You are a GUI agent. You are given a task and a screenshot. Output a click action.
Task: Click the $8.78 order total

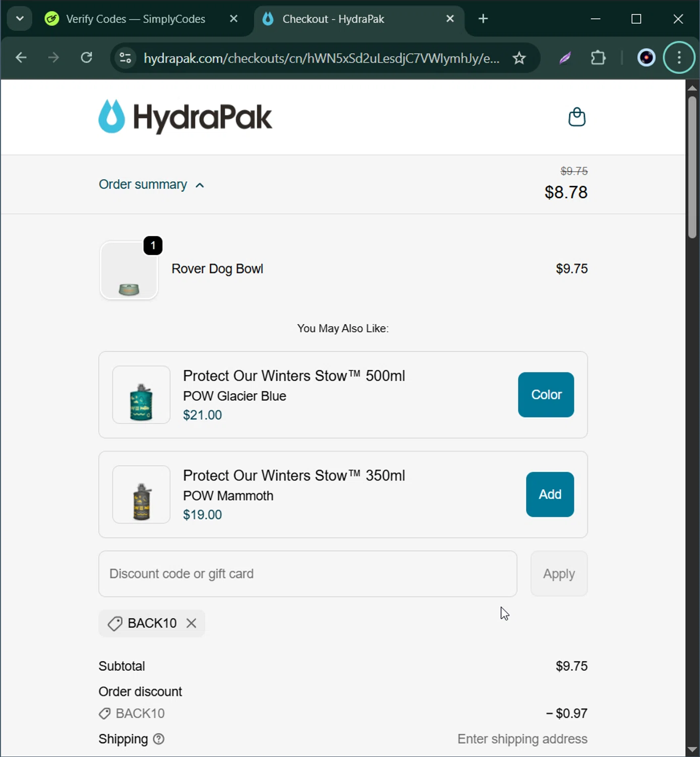[566, 192]
